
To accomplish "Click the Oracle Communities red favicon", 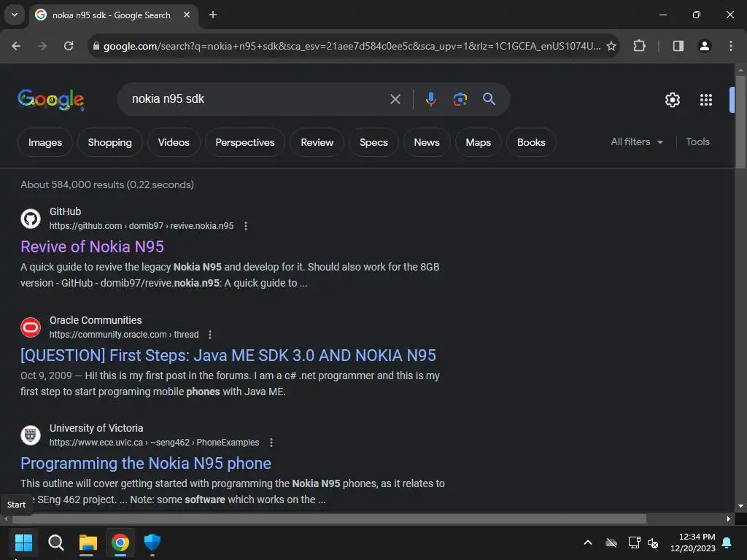I will pos(31,327).
